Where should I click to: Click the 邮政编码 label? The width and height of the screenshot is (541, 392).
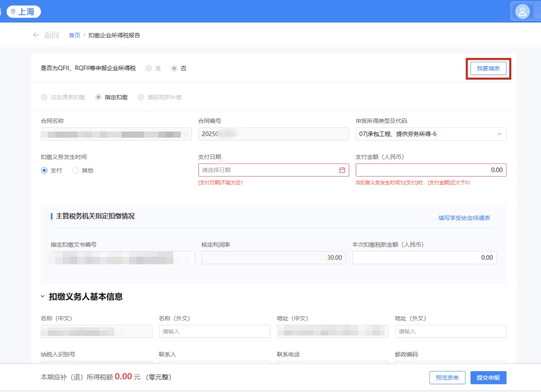406,354
